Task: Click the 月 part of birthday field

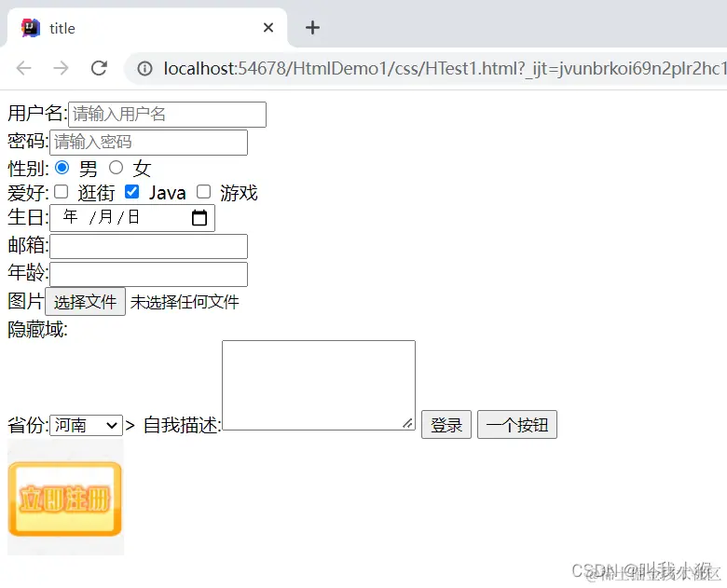Action: coord(105,217)
